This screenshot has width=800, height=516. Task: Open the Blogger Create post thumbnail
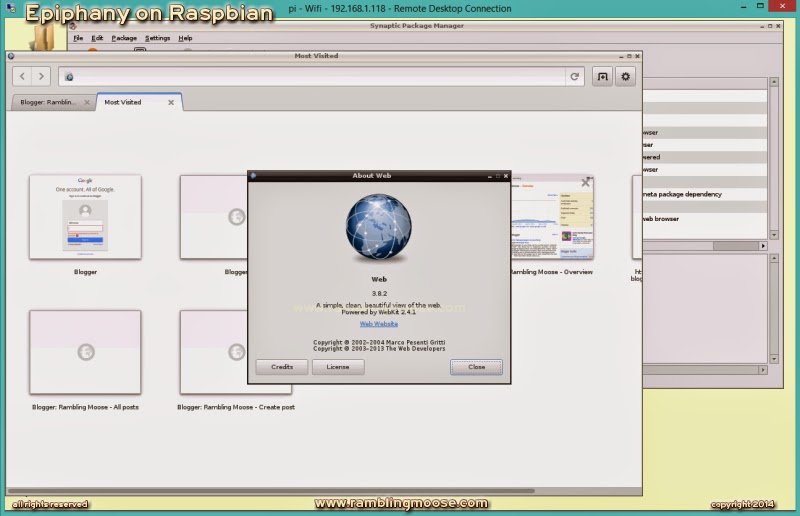[x=236, y=352]
